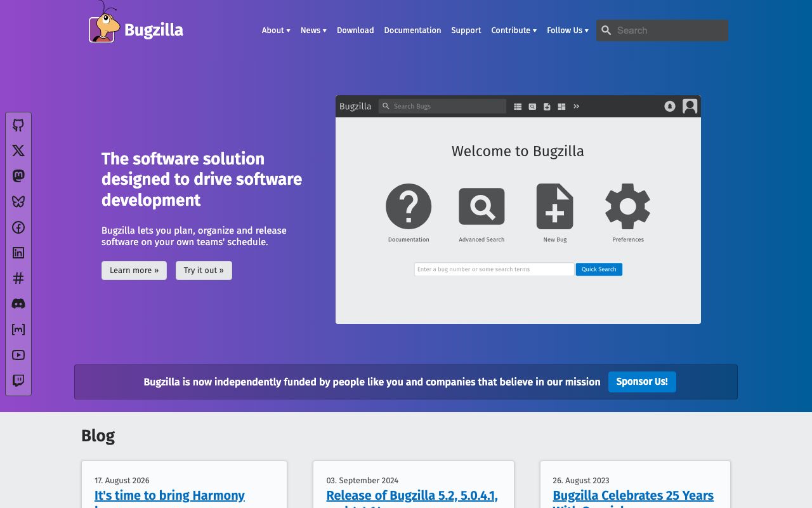Click the Sponsor Us! button
Viewport: 812px width, 508px height.
click(x=642, y=382)
